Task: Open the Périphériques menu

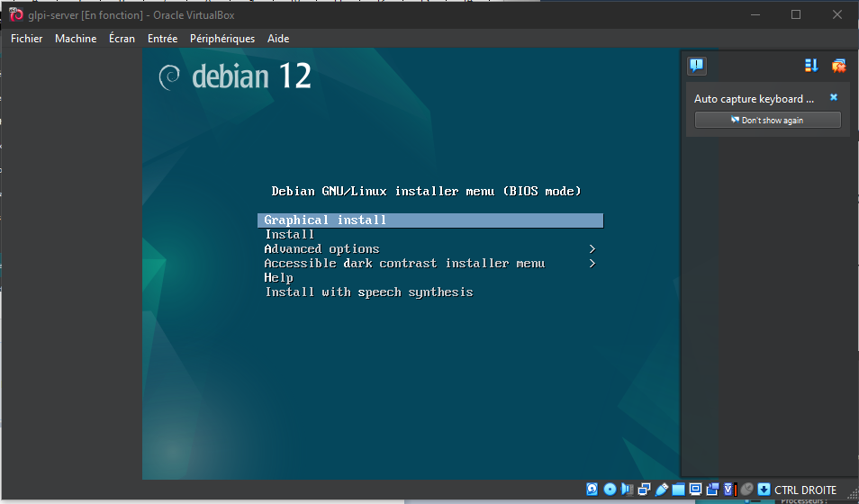Action: (x=222, y=39)
